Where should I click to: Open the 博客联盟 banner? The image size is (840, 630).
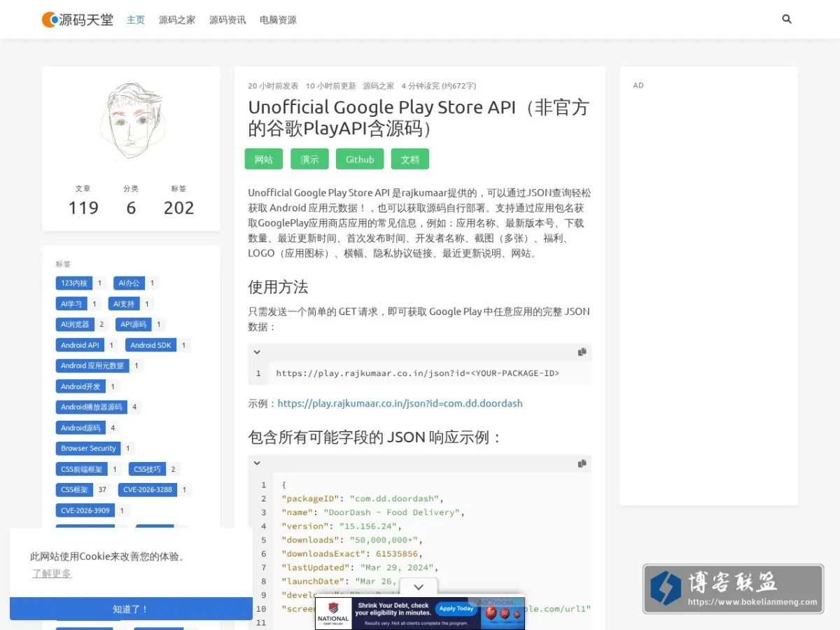pyautogui.click(x=733, y=589)
